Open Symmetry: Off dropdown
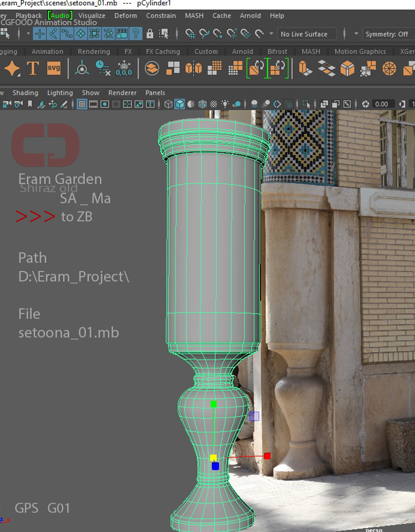 click(388, 34)
